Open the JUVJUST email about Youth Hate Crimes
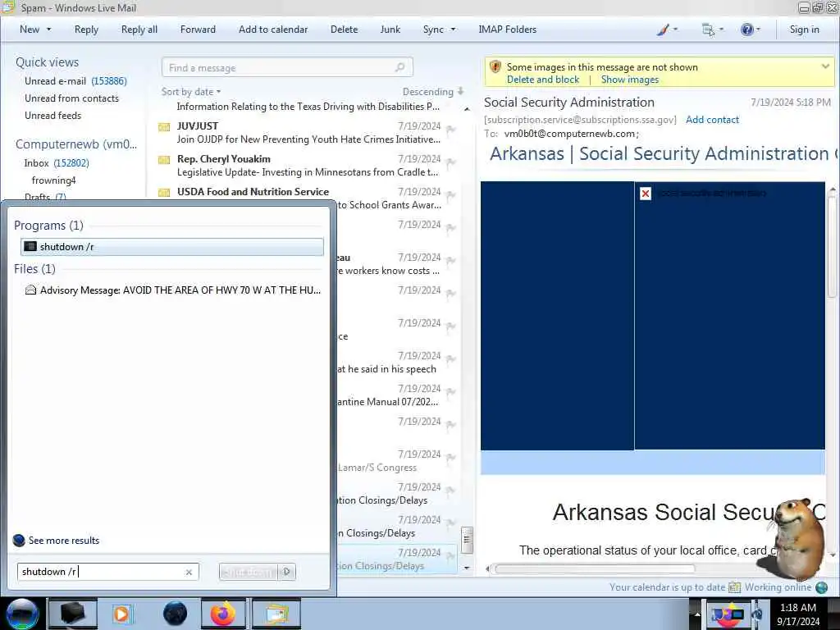 308,133
